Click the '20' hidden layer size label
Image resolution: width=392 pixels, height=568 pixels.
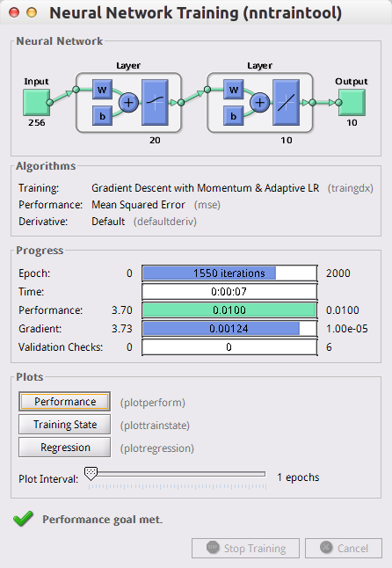pos(155,140)
